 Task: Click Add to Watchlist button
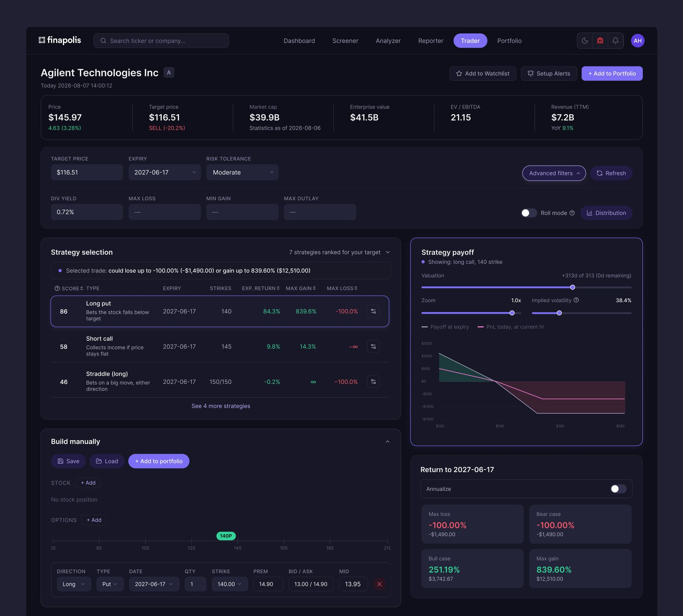(x=483, y=73)
